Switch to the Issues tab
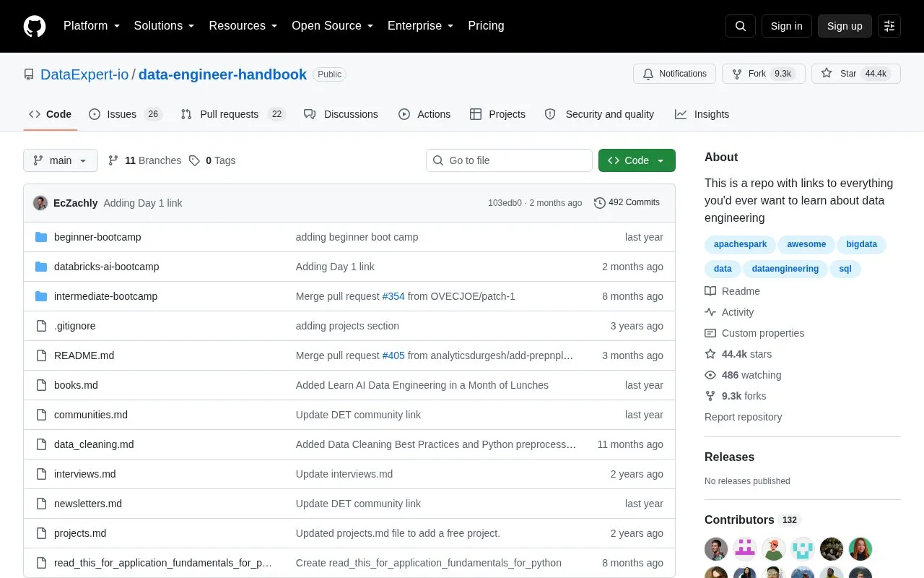The width and height of the screenshot is (924, 578). 126,114
